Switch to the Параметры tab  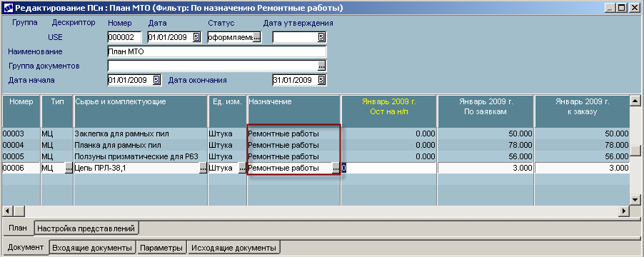click(x=161, y=248)
